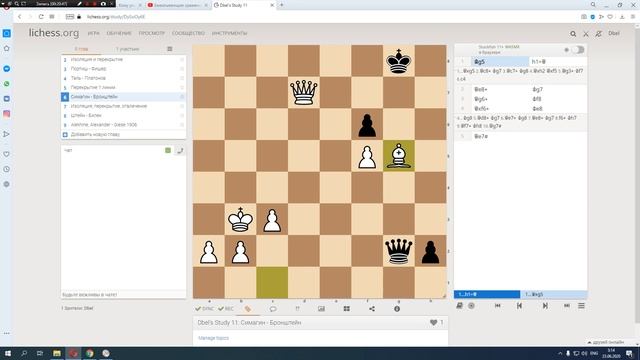Focus the chat message input field
The width and height of the screenshot is (640, 360).
(x=123, y=294)
